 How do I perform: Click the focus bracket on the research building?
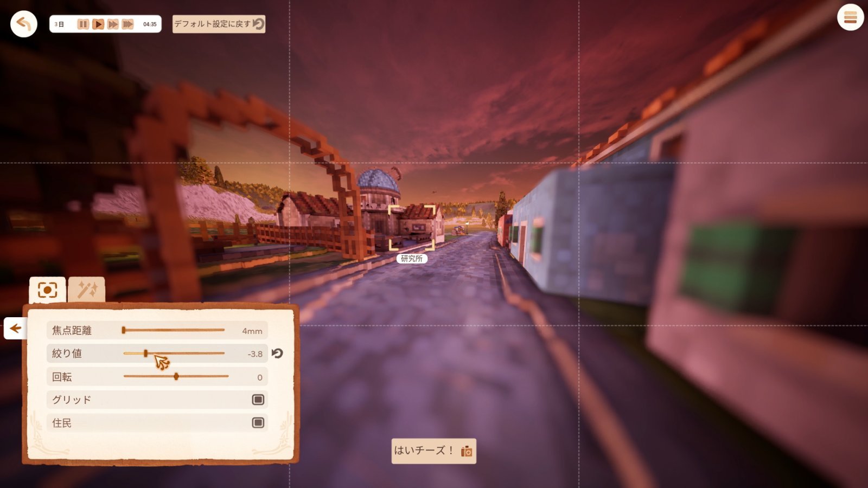(x=412, y=228)
